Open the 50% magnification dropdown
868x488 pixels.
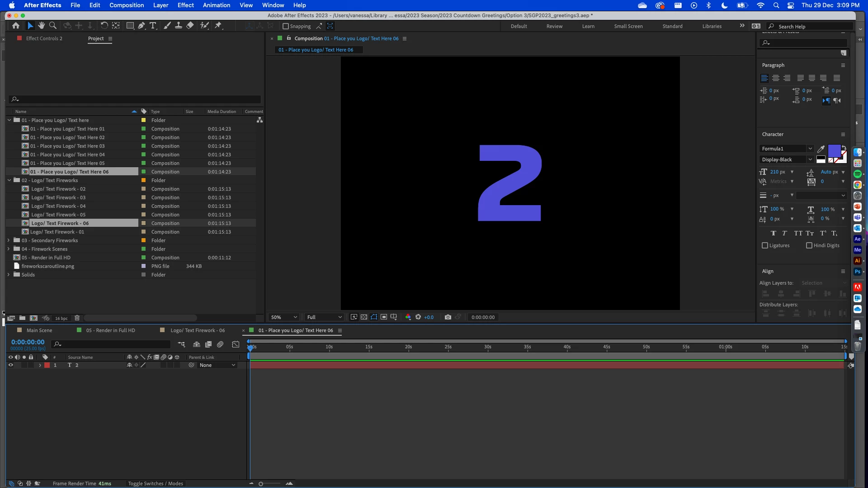pyautogui.click(x=284, y=317)
